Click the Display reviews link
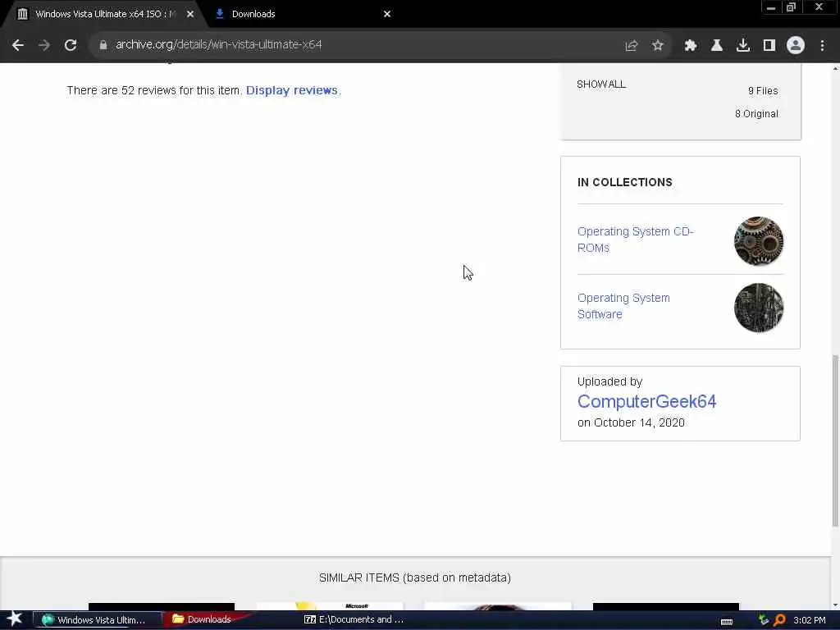Viewport: 840px width, 630px height. coord(292,90)
